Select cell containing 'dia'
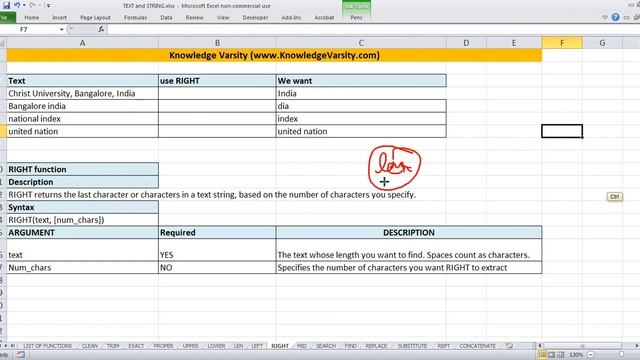 (361, 106)
